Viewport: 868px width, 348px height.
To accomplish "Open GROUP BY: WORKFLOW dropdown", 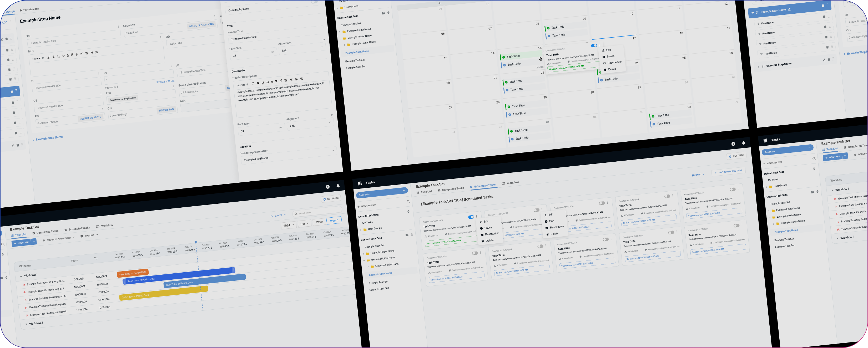I will click(x=59, y=239).
